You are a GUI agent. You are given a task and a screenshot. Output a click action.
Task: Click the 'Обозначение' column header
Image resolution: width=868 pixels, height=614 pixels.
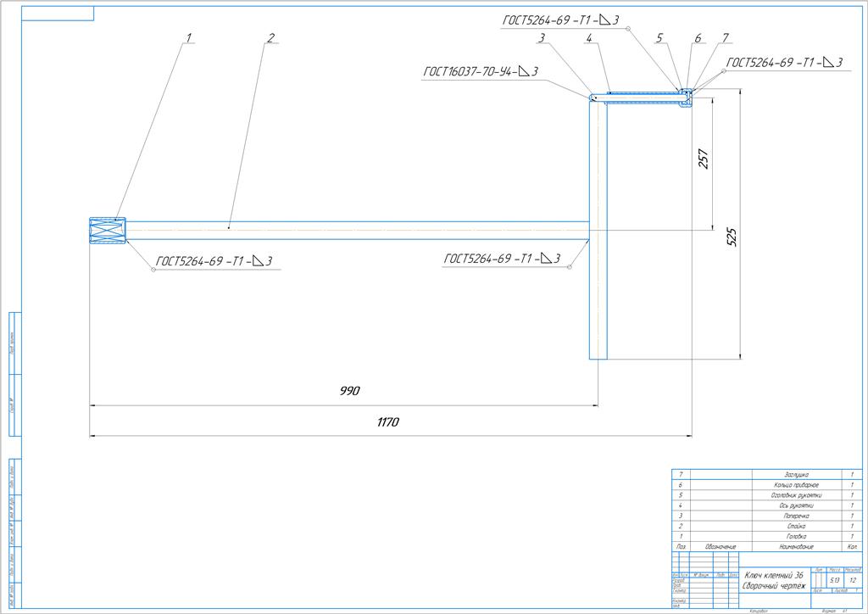tap(721, 546)
